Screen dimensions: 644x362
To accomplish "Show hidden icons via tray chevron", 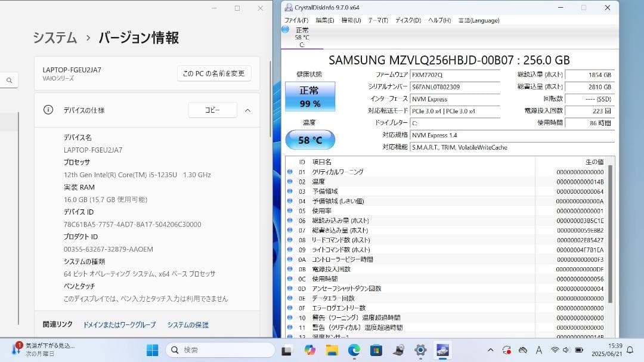I will pyautogui.click(x=490, y=351).
